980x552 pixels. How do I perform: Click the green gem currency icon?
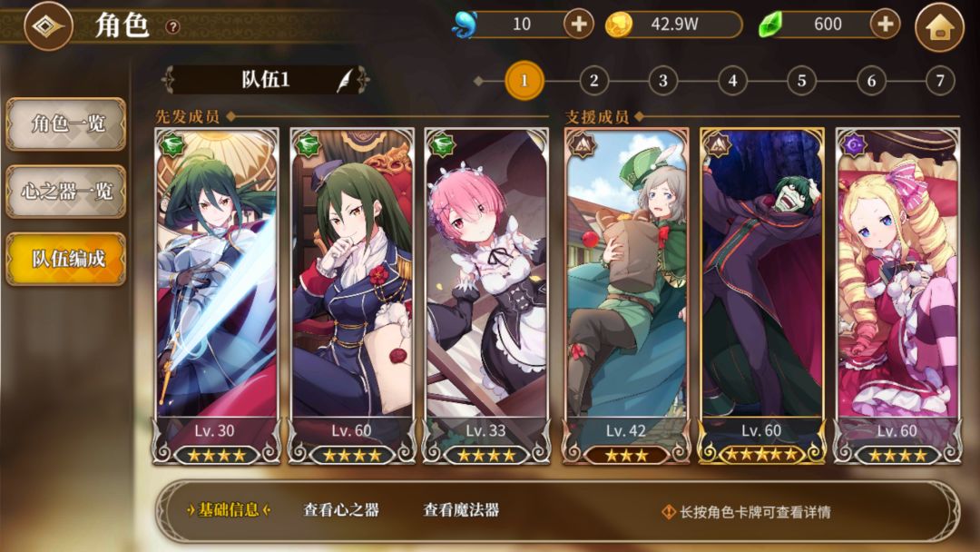[x=770, y=25]
